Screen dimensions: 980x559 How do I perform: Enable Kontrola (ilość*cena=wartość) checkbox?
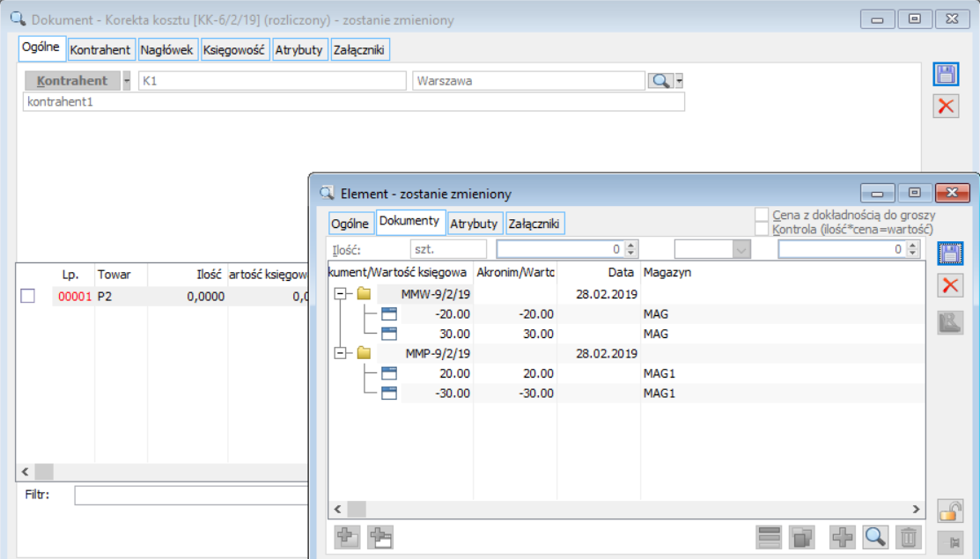(x=762, y=229)
